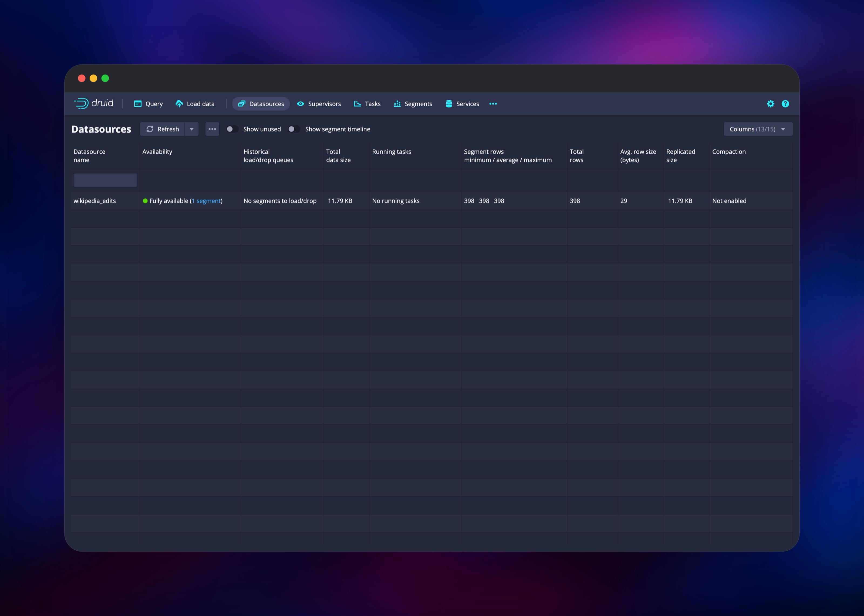This screenshot has height=616, width=864.
Task: Maximize the window with the green button
Action: (x=105, y=79)
